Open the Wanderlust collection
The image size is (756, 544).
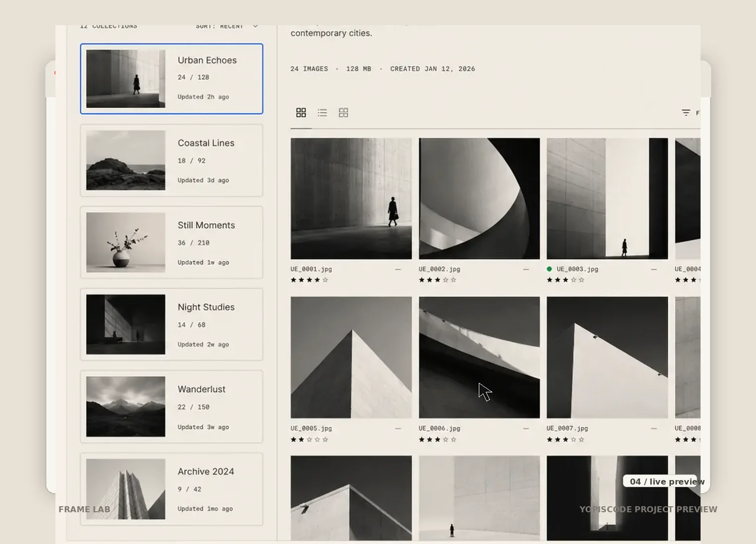172,407
